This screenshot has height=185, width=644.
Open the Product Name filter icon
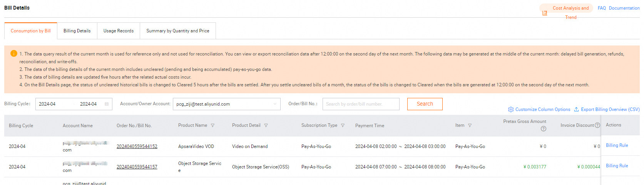click(x=212, y=126)
